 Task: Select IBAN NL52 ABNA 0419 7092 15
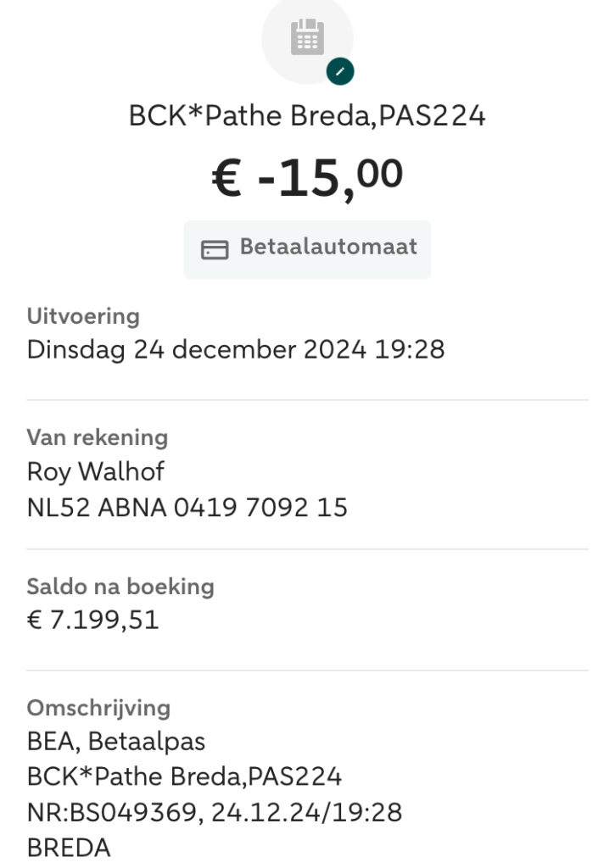pyautogui.click(x=187, y=508)
